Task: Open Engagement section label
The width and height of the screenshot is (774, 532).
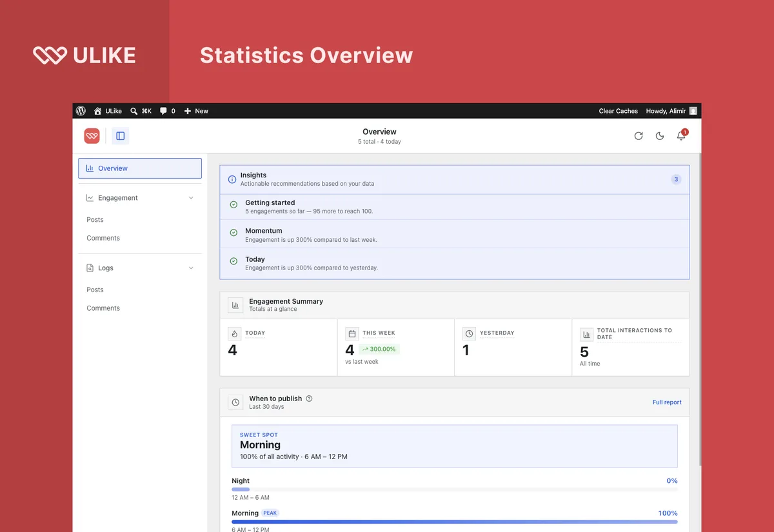Action: (x=118, y=198)
